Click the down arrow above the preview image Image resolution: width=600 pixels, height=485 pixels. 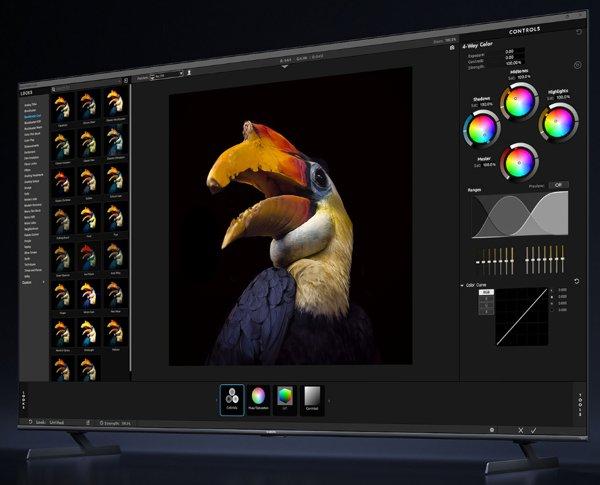284,67
